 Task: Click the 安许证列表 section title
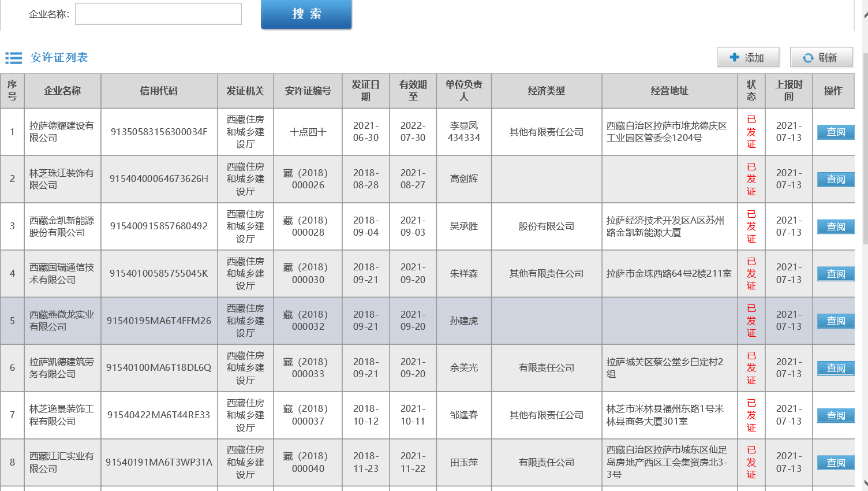pos(59,58)
